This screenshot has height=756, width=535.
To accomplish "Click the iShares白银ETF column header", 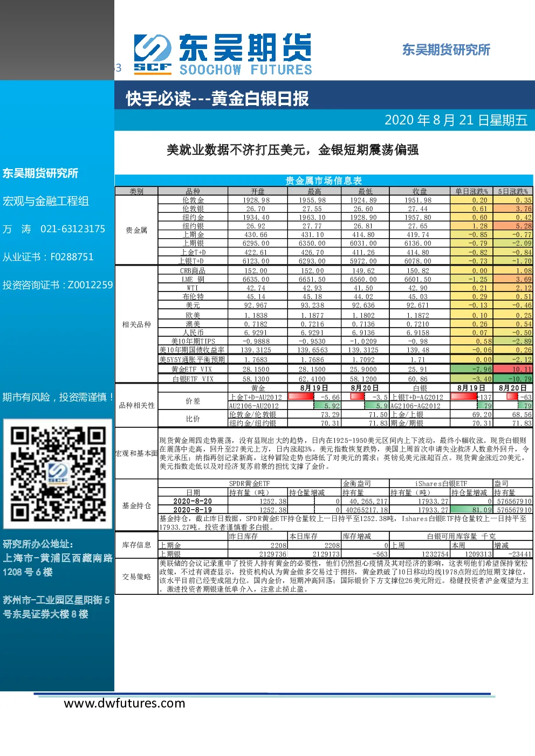I will [441, 483].
